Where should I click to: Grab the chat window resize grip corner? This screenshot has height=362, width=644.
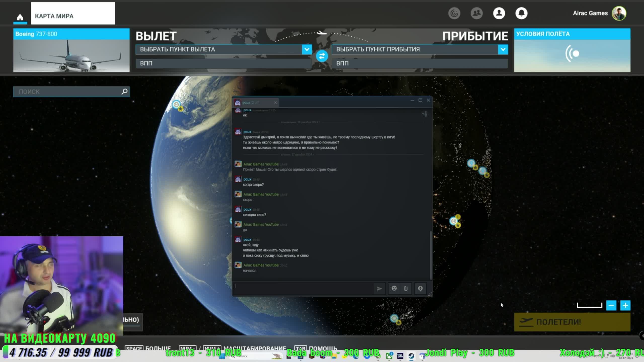pos(430,294)
